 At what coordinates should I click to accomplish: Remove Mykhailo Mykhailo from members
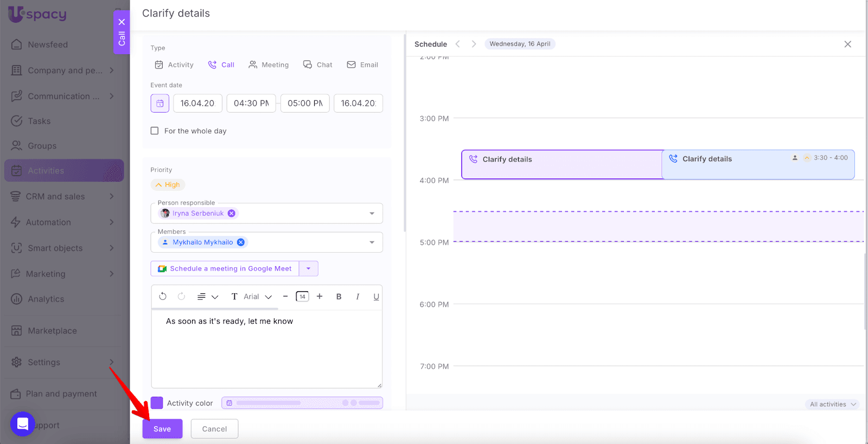click(x=241, y=242)
